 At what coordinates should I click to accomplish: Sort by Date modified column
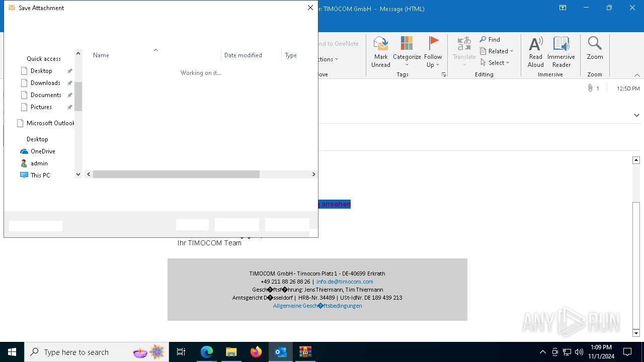click(243, 55)
